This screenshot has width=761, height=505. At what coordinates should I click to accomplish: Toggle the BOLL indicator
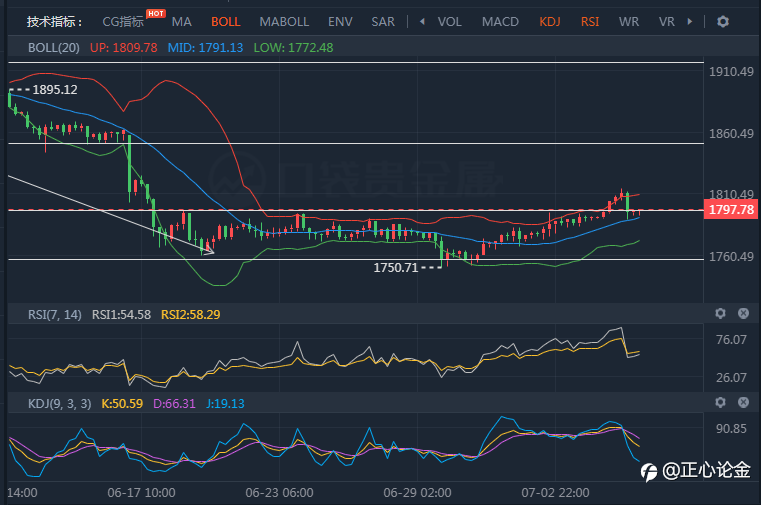226,22
